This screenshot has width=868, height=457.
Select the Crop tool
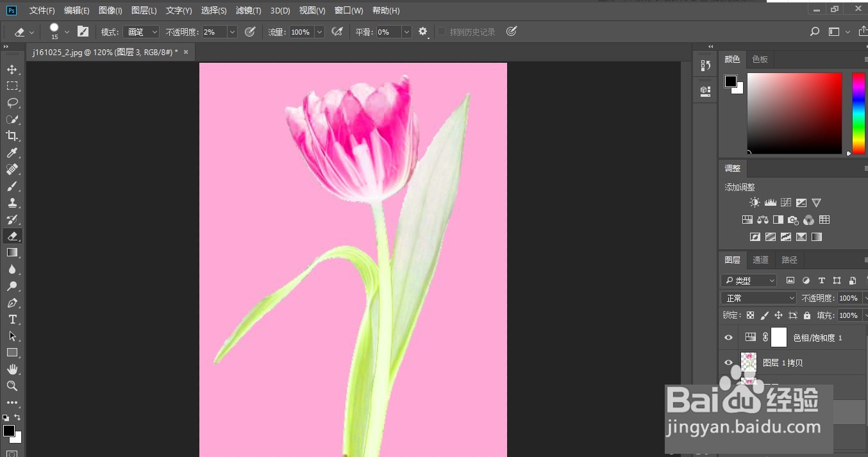click(12, 136)
